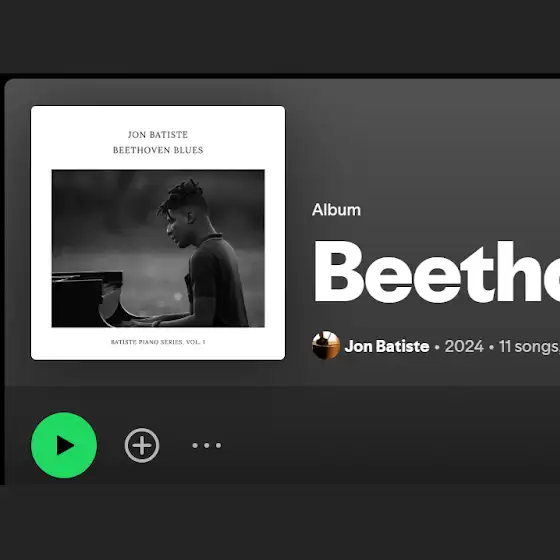Open the Jon Batiste artist link
Image resolution: width=560 pixels, height=560 pixels.
click(x=387, y=346)
